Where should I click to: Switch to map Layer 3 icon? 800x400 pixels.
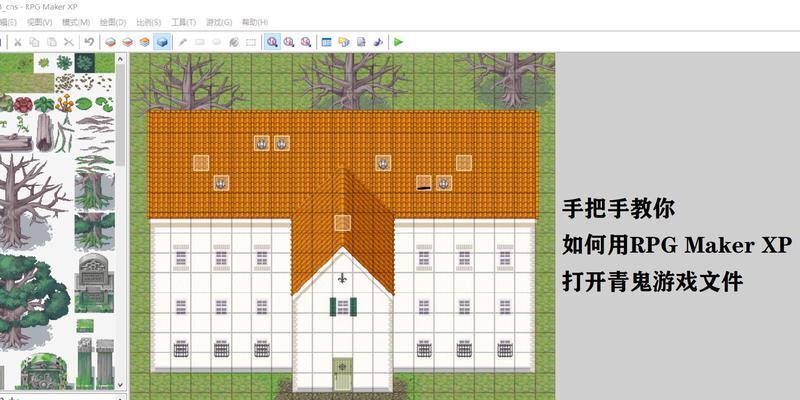pos(144,42)
